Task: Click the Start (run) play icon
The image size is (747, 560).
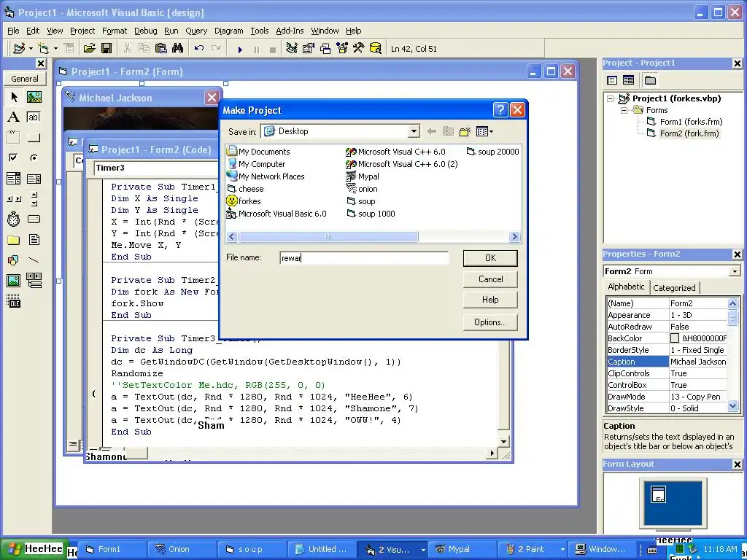Action: pyautogui.click(x=240, y=49)
